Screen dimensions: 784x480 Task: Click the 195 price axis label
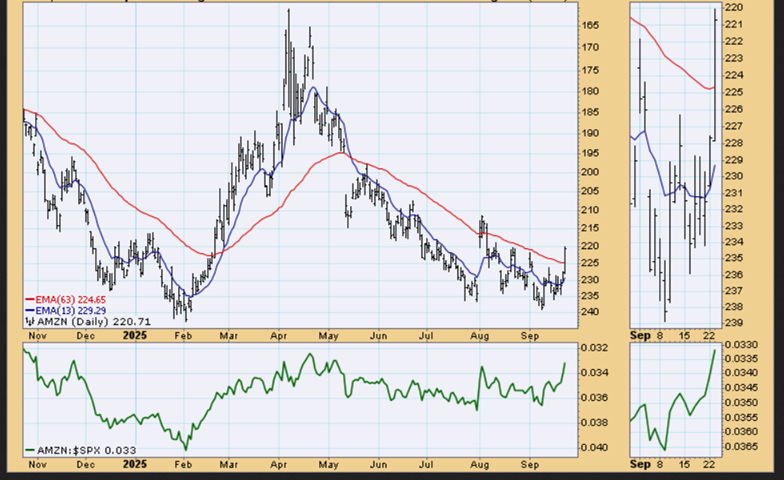tap(591, 152)
